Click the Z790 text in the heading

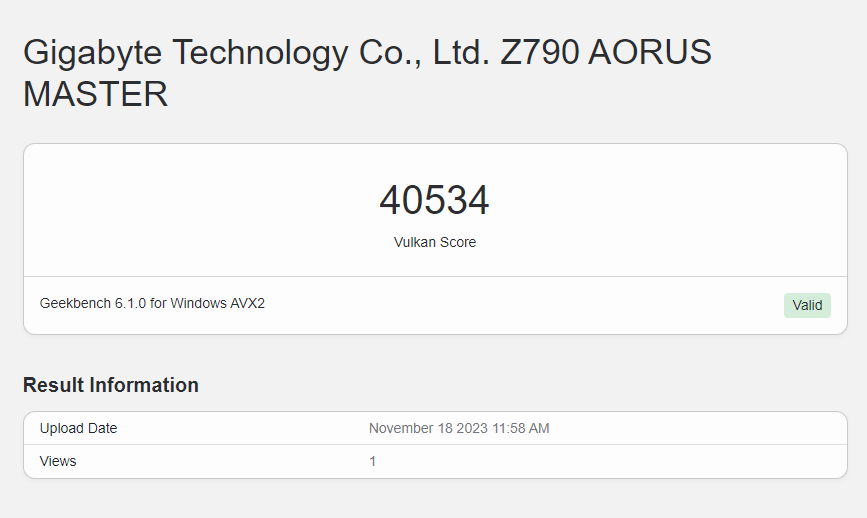[x=540, y=52]
